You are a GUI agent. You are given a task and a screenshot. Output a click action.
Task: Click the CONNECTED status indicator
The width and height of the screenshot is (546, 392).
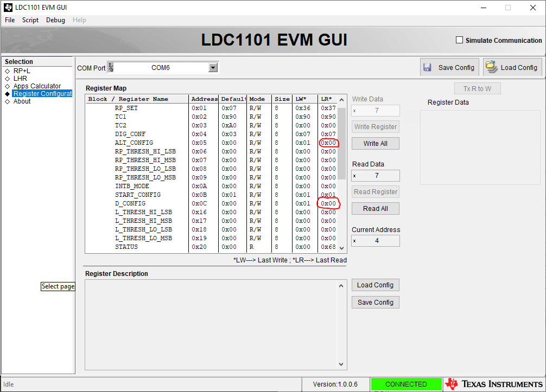406,383
